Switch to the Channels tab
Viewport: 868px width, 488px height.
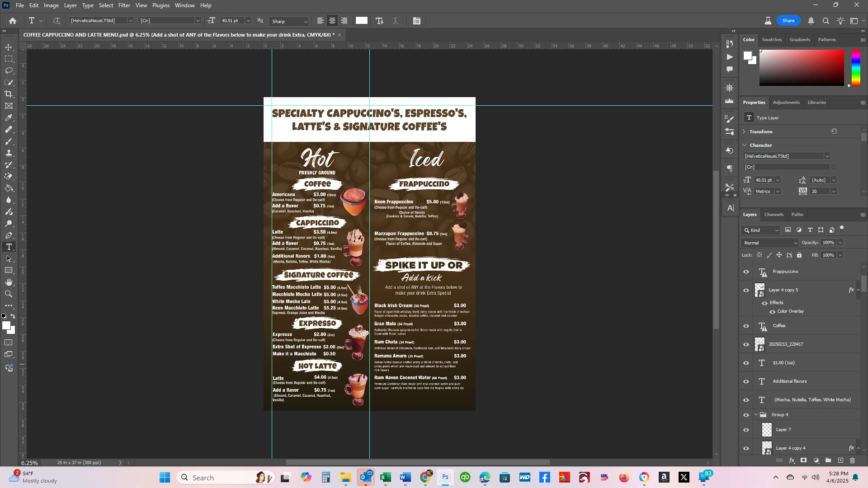(x=774, y=215)
